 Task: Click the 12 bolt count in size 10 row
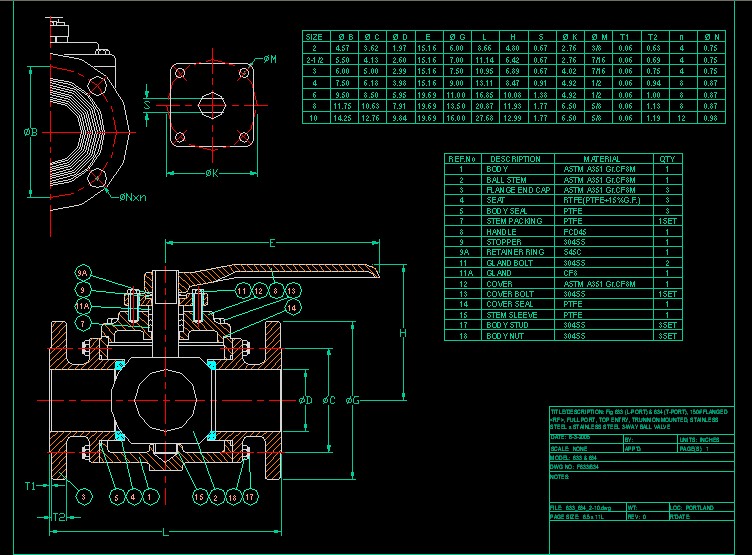point(682,118)
